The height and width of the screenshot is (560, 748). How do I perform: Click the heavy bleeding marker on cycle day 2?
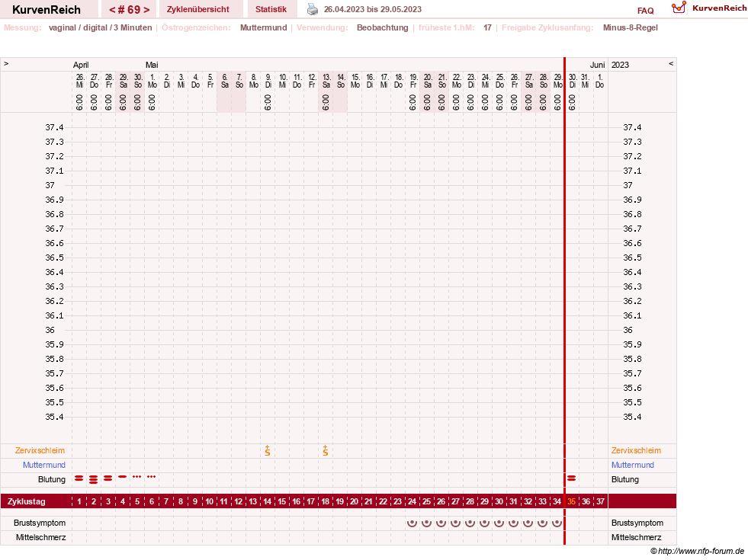tap(94, 479)
